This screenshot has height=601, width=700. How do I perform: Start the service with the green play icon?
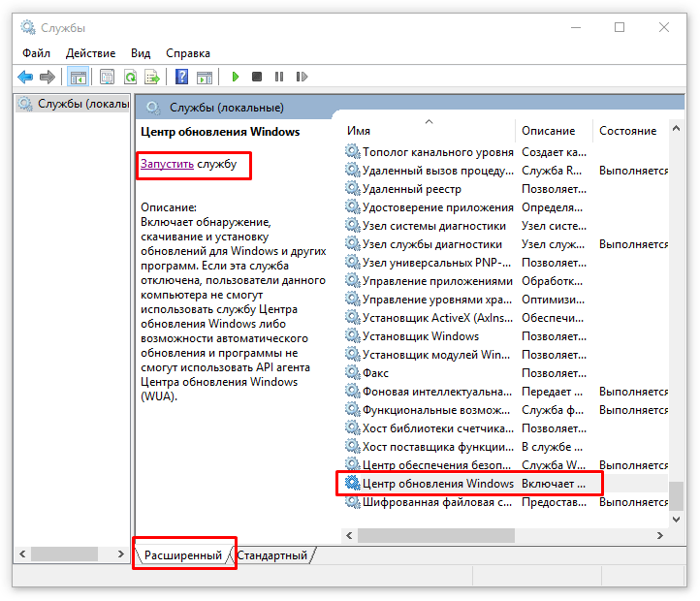tap(236, 77)
